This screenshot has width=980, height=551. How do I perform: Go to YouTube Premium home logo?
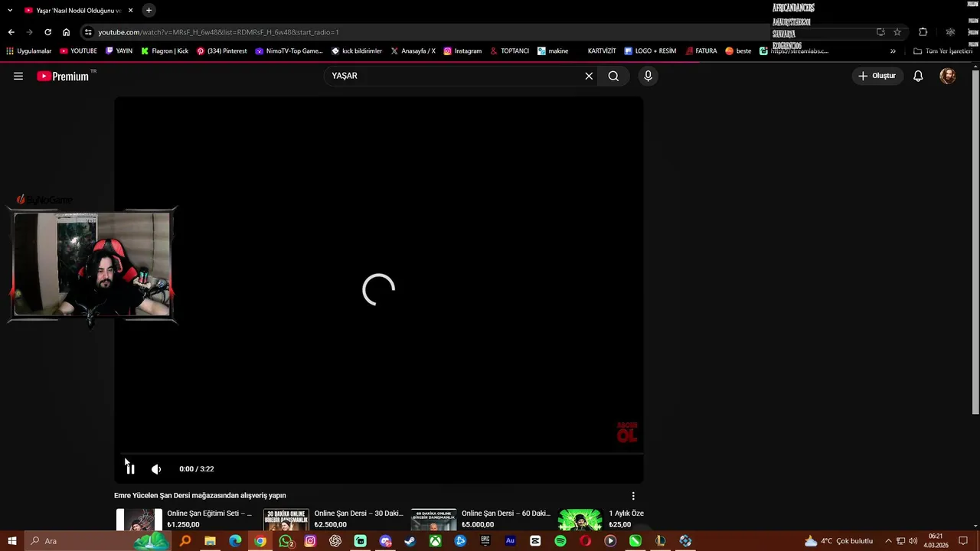click(63, 76)
